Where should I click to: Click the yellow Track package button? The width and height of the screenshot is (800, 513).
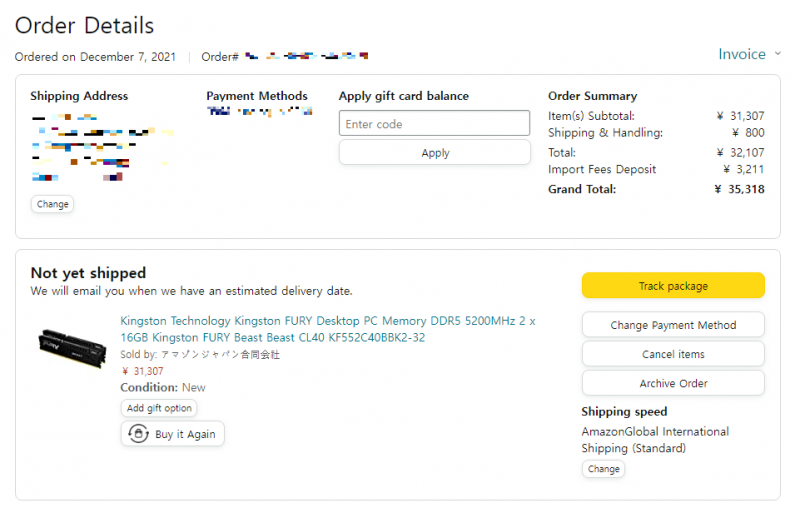pos(673,285)
